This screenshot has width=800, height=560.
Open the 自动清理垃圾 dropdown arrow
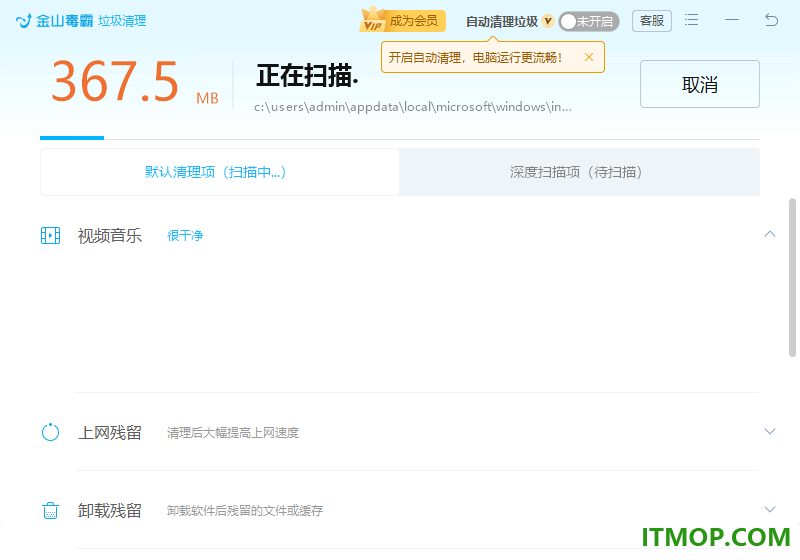(x=548, y=21)
